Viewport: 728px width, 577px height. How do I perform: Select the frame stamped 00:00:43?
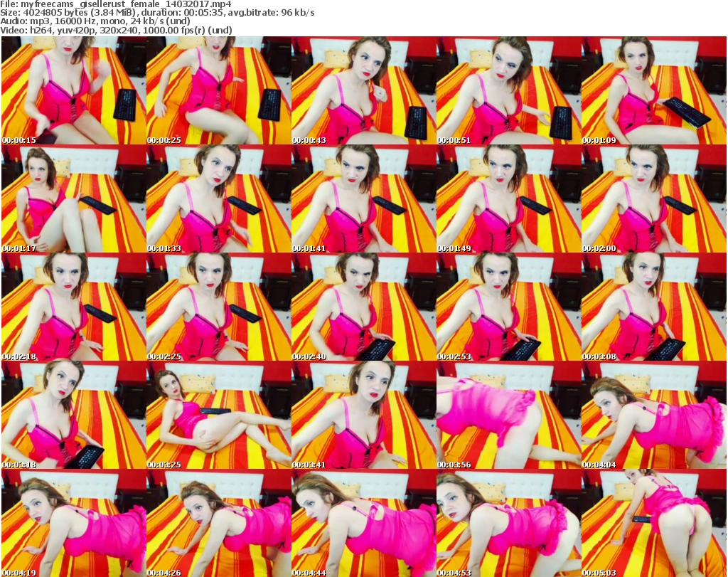(363, 90)
